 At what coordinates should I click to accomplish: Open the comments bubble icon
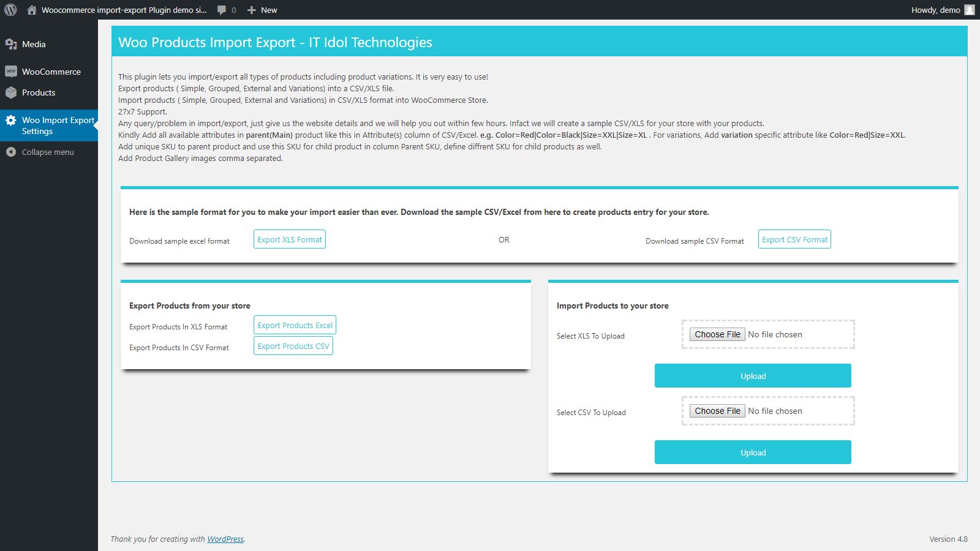click(x=222, y=10)
